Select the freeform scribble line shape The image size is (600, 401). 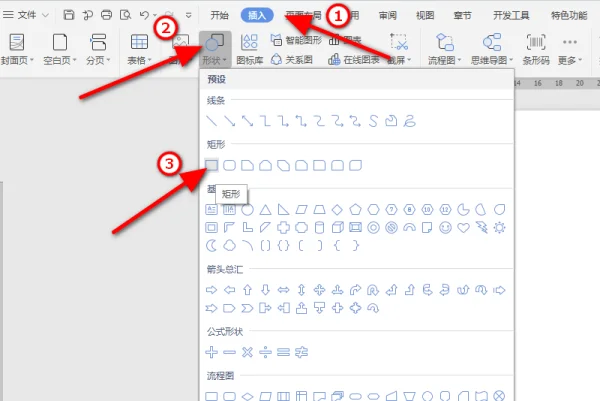pos(409,121)
